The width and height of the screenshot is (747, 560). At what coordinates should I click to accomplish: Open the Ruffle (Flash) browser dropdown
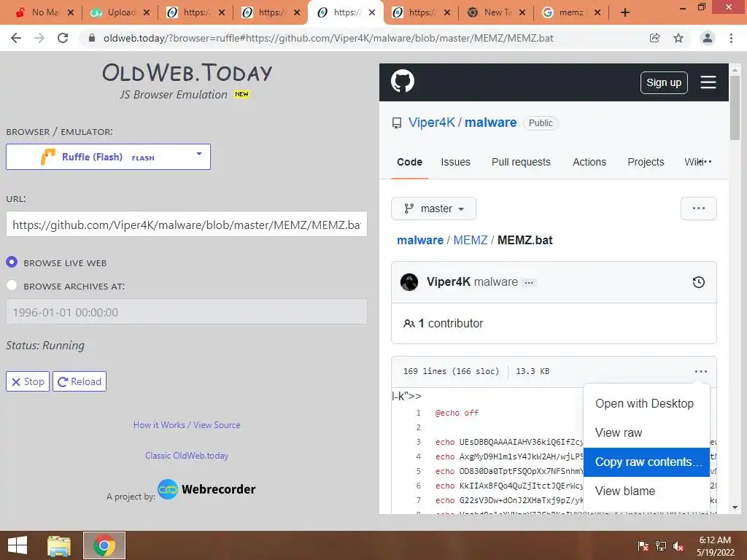108,157
